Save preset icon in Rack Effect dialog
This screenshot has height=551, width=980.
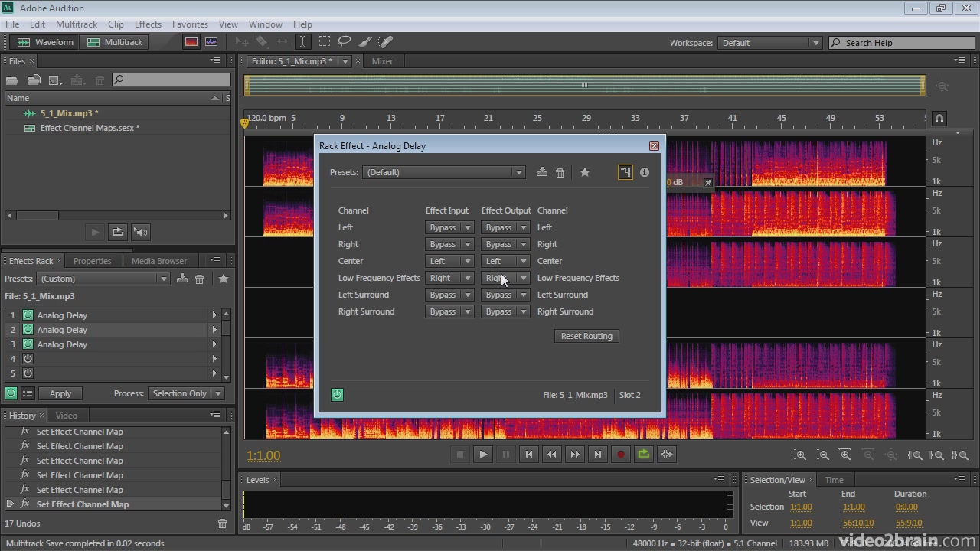[542, 172]
